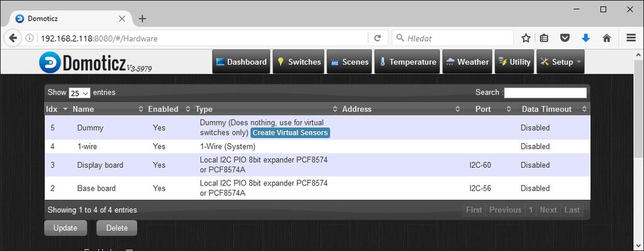This screenshot has height=251, width=644.
Task: Click the Hledat browser search box
Action: 453,38
